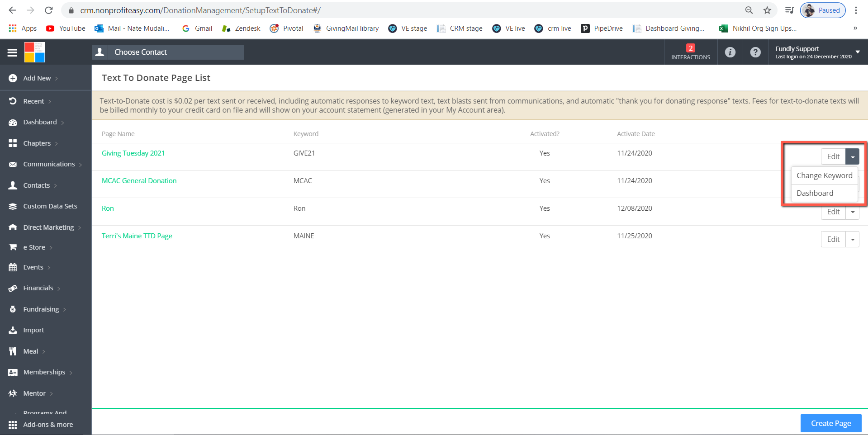Open the Terri's Maine TTD Page link
Screen dimensions: 868x435
pos(137,236)
